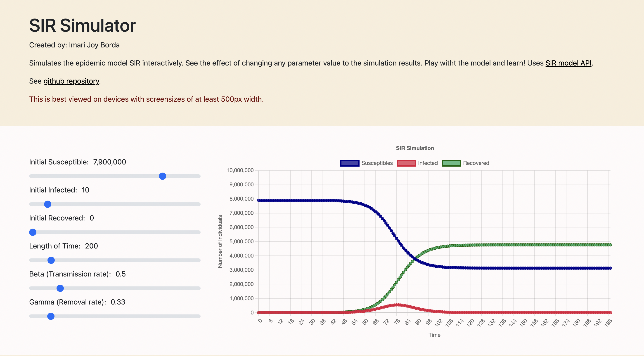Image resolution: width=644 pixels, height=356 pixels.
Task: Click the last green Recovered data point
Action: pos(610,245)
